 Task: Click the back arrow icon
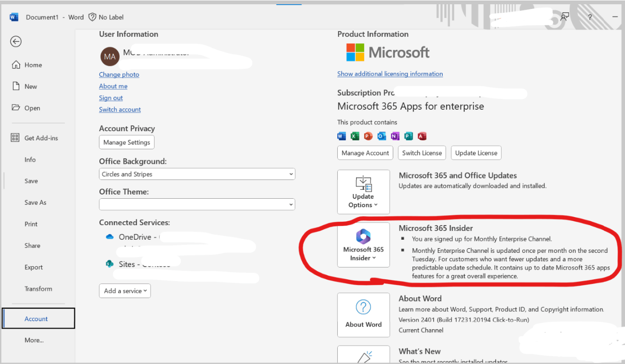pos(16,41)
